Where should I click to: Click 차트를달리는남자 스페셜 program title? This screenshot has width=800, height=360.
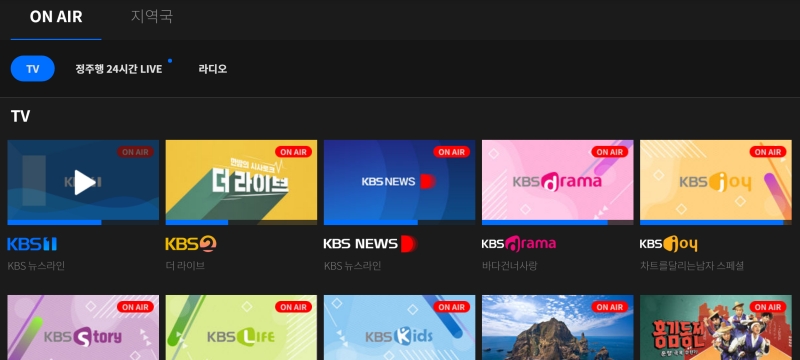(692, 266)
